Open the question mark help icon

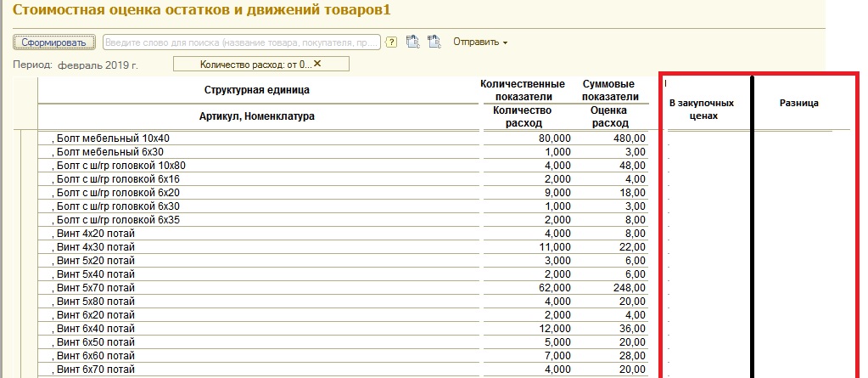tap(391, 42)
